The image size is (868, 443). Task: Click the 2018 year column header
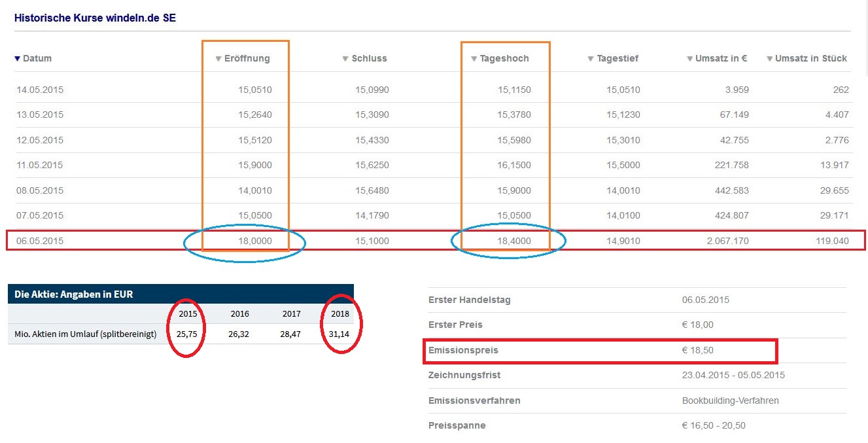pos(340,314)
